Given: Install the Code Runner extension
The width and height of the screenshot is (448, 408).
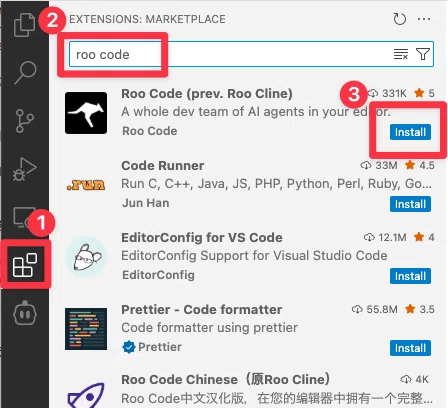Looking at the screenshot, I should 410,204.
